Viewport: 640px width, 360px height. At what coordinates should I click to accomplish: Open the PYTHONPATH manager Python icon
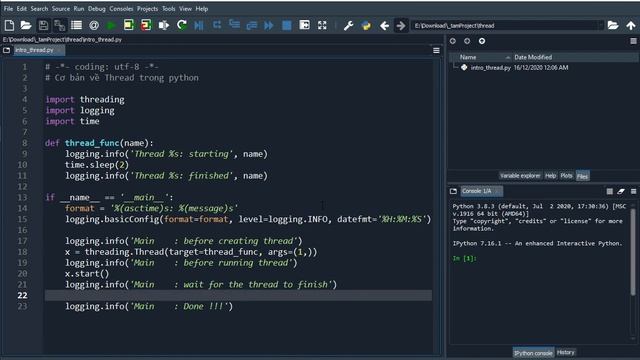tap(366, 25)
